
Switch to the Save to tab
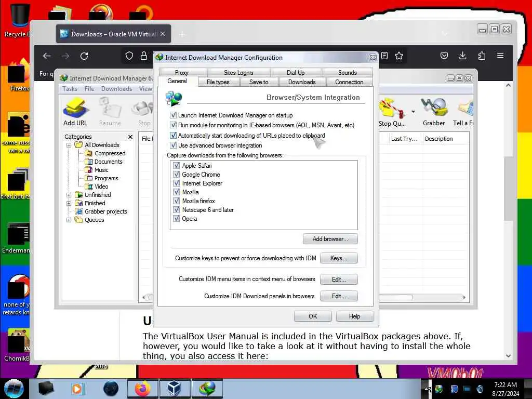click(259, 82)
